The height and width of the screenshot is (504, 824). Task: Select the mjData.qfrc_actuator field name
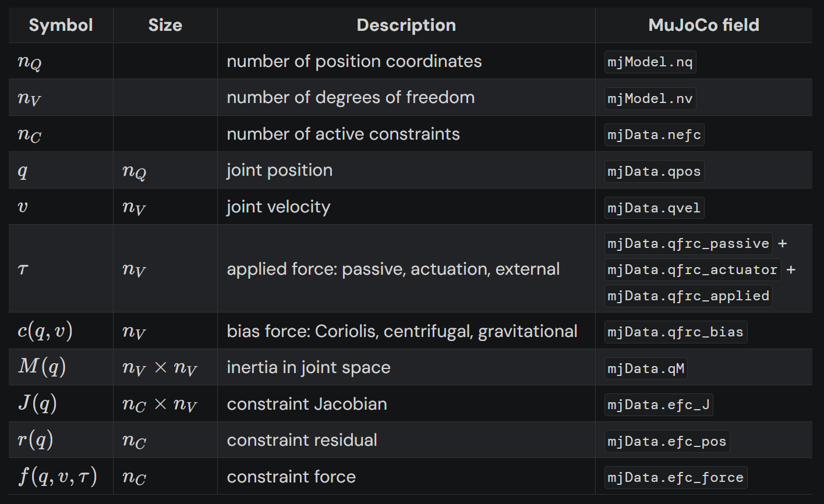(692, 269)
